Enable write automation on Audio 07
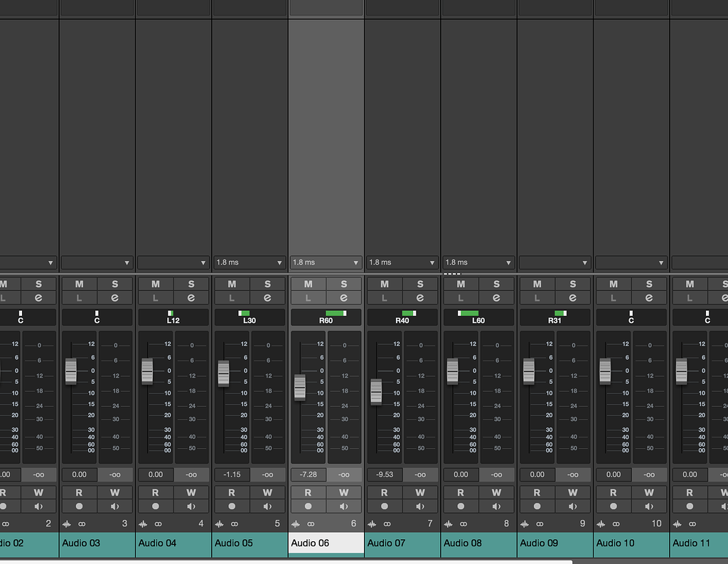The image size is (728, 564). click(420, 492)
